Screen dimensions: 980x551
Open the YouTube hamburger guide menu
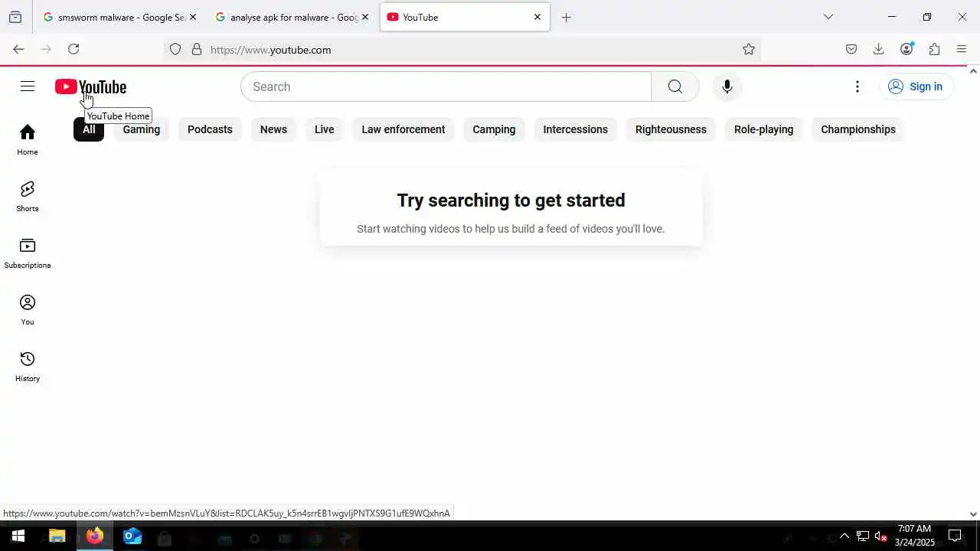tap(28, 86)
